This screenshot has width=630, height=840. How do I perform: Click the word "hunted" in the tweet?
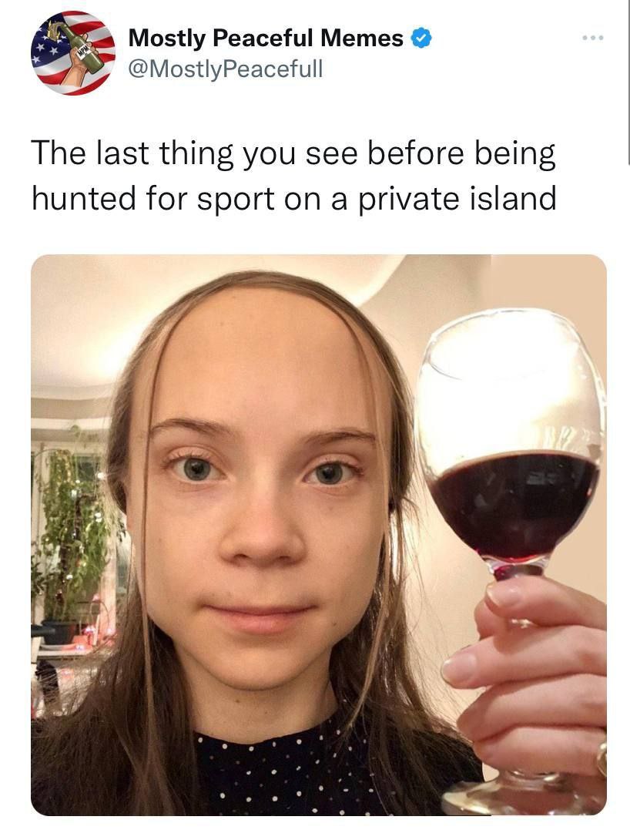coord(84,199)
